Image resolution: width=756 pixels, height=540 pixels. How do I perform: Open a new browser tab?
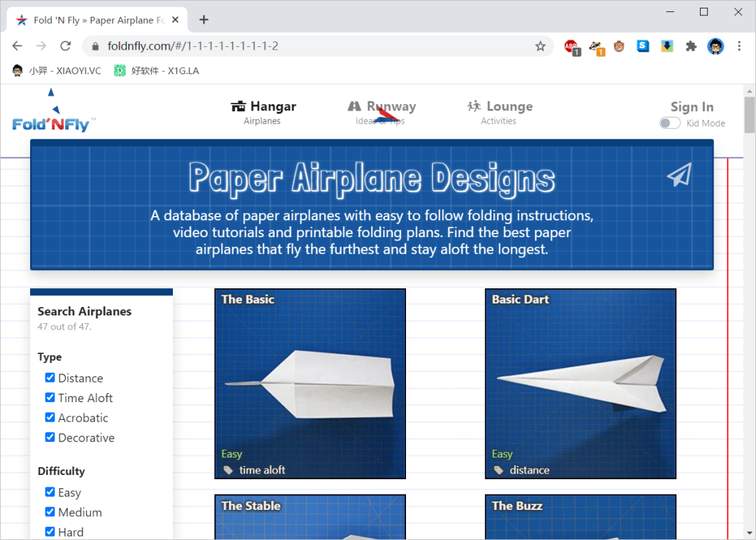[x=204, y=20]
